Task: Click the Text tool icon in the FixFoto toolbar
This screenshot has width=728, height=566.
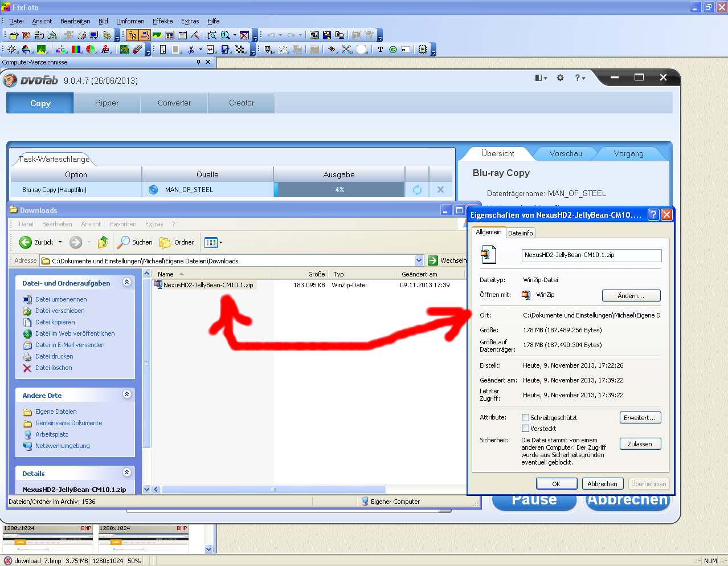Action: [x=381, y=50]
